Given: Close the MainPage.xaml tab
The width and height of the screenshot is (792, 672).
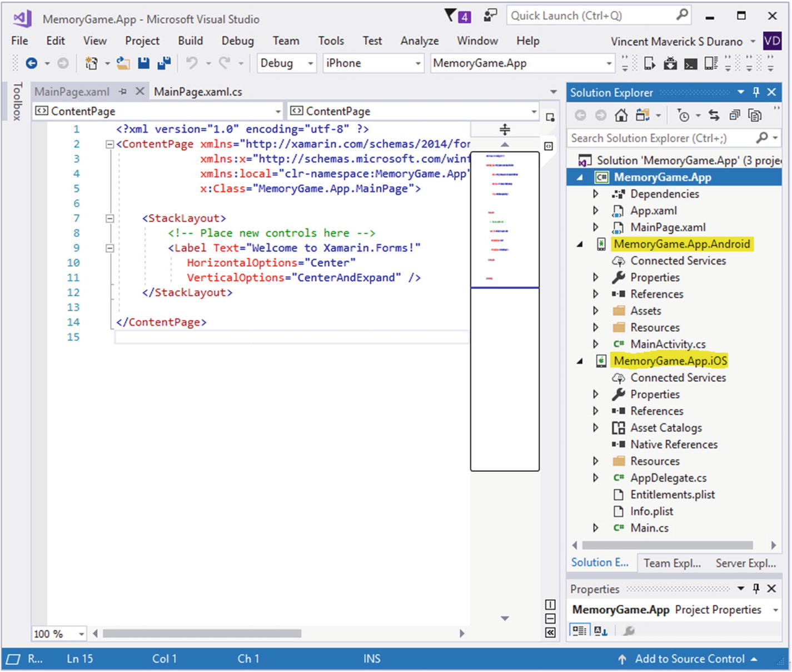Looking at the screenshot, I should (x=140, y=91).
